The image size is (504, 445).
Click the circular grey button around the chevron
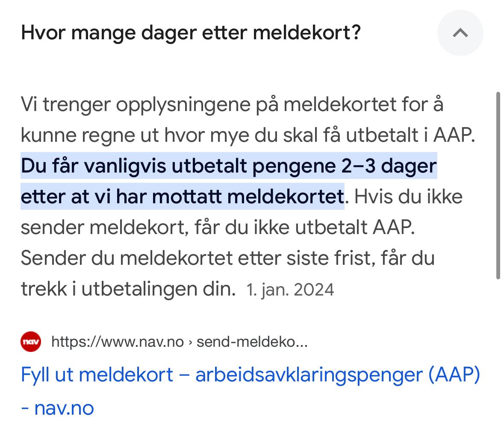pyautogui.click(x=460, y=33)
